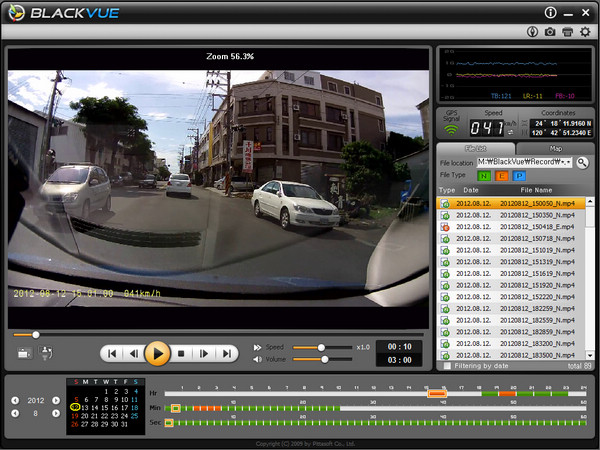This screenshot has height=450, width=600.
Task: Go to the next year with the right arrow
Action: pyautogui.click(x=56, y=401)
